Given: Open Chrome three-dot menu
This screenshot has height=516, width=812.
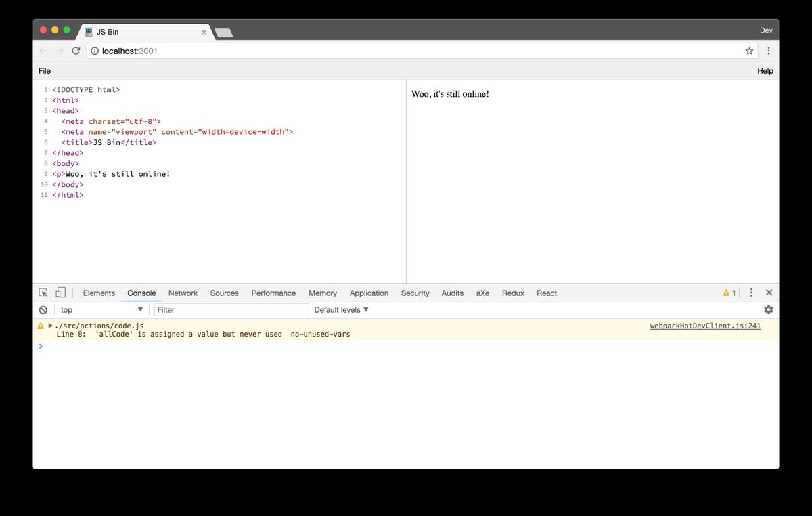Looking at the screenshot, I should (x=768, y=51).
